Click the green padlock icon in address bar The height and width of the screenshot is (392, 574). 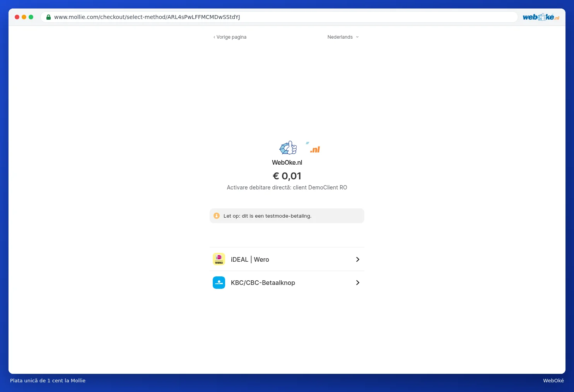pyautogui.click(x=49, y=17)
